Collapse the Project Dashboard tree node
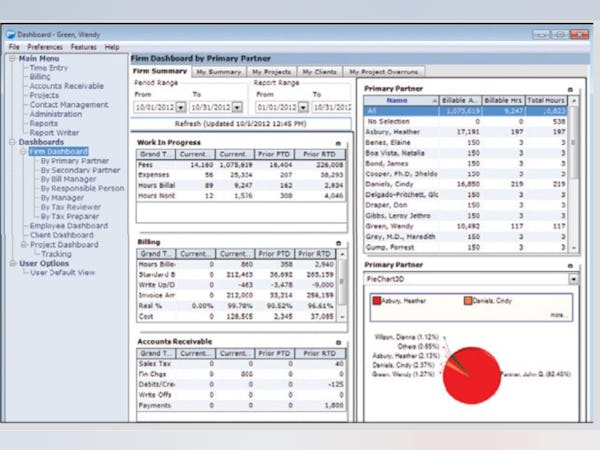This screenshot has width=600, height=450. (x=24, y=245)
